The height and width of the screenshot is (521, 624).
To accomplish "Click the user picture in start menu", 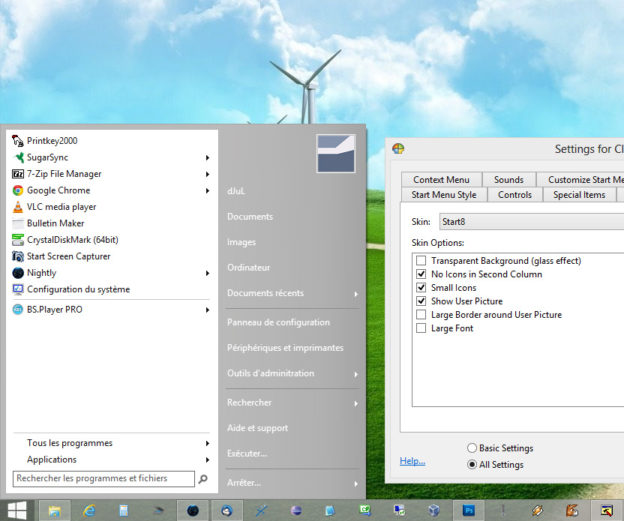I will (x=336, y=154).
